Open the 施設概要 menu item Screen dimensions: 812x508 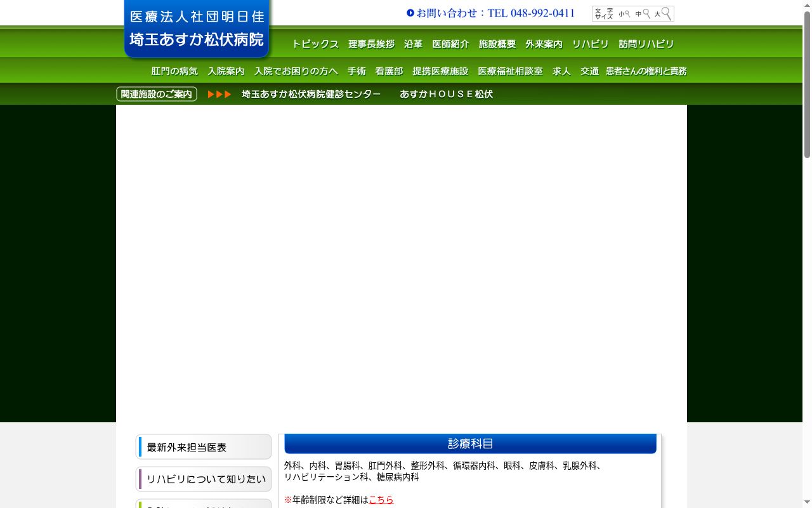pyautogui.click(x=497, y=44)
